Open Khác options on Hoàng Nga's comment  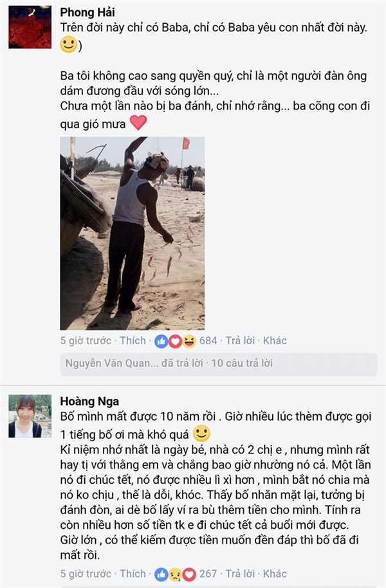[275, 574]
